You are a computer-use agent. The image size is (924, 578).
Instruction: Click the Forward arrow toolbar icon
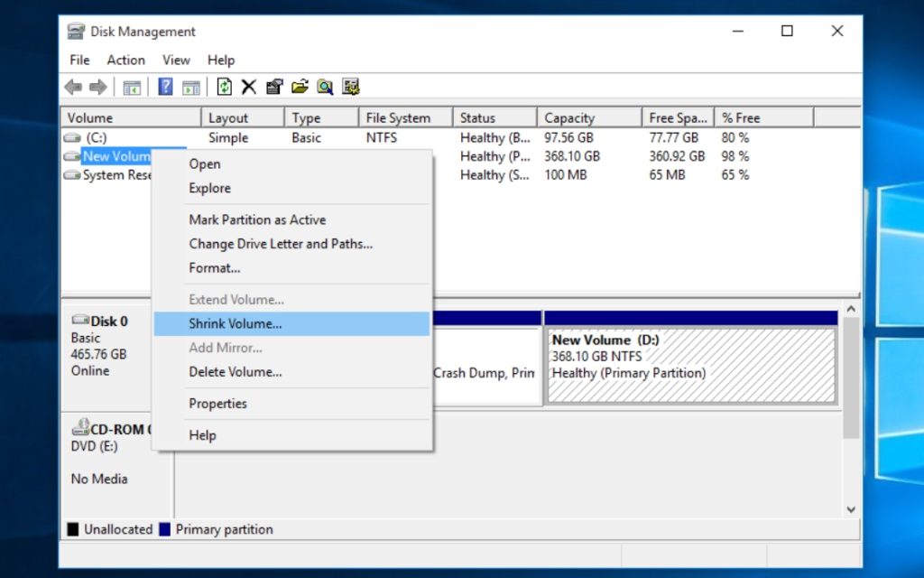coord(97,88)
